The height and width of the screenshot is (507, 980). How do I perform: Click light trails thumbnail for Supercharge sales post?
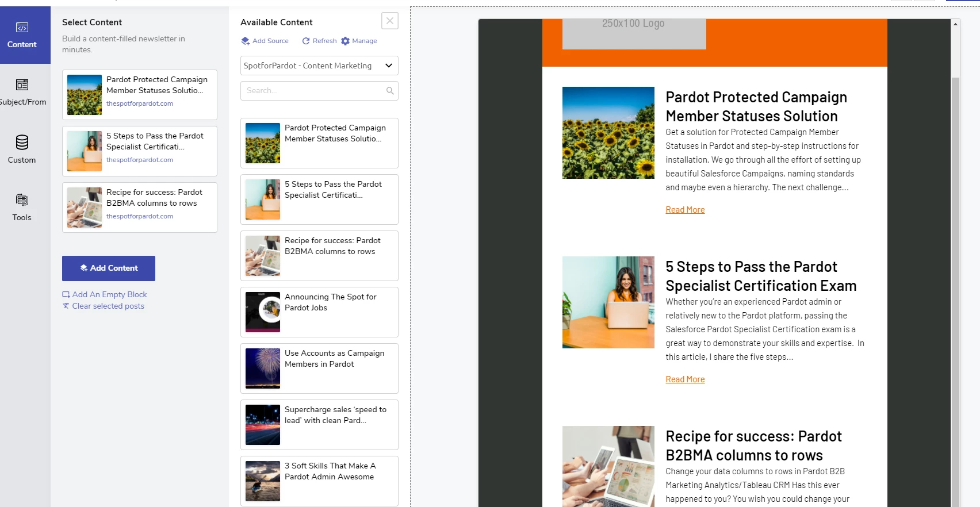(x=263, y=425)
